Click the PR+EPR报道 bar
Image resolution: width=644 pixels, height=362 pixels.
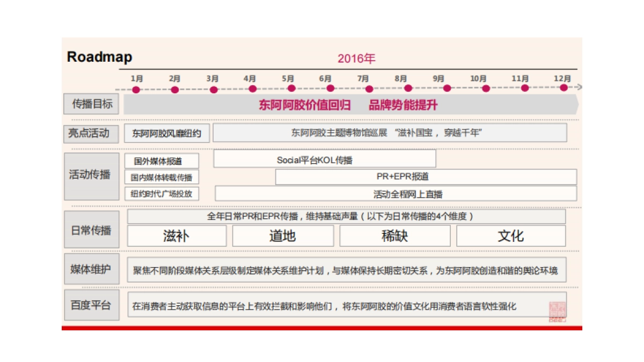pyautogui.click(x=427, y=176)
